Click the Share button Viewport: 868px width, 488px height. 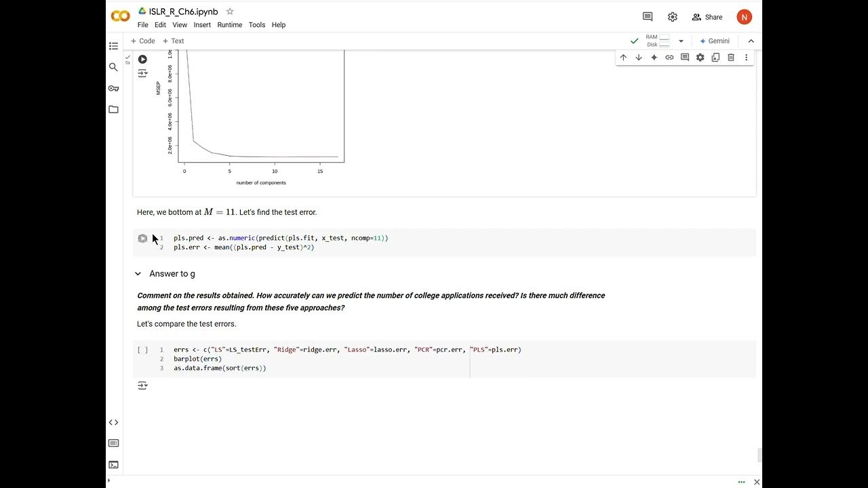click(707, 17)
